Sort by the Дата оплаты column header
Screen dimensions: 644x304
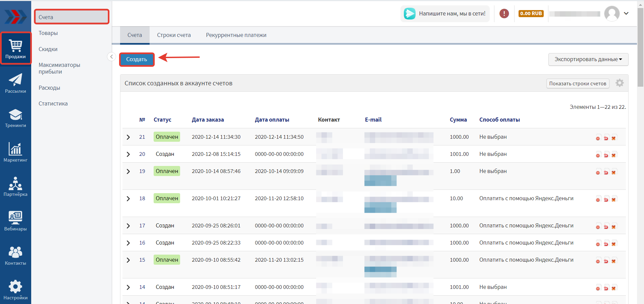pos(272,120)
